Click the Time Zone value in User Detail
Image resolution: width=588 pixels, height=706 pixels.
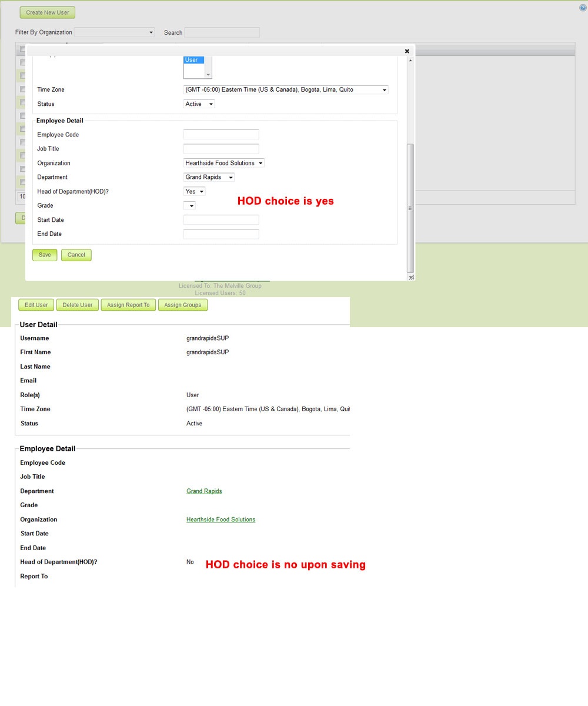point(268,409)
